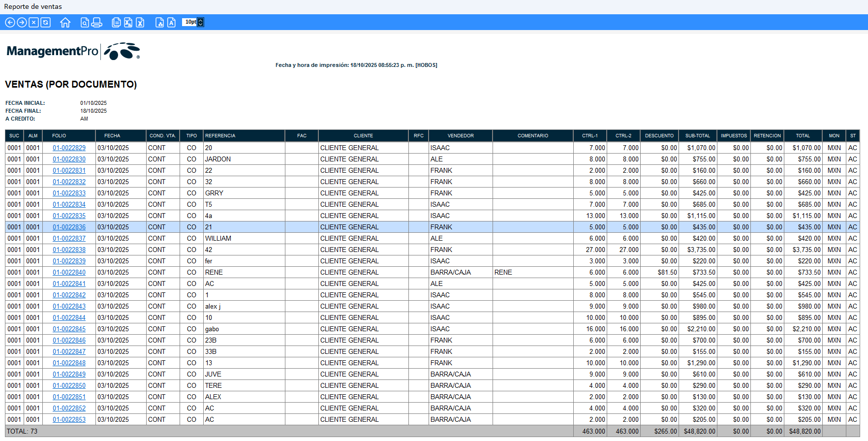Click the VENDEDOR column header
Viewport: 868px width, 441px height.
pos(460,135)
